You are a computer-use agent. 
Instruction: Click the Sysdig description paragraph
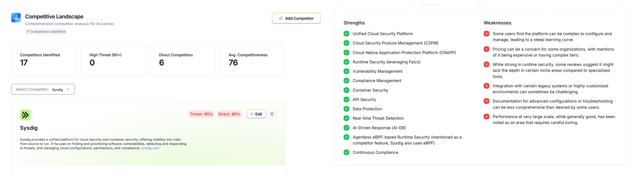[x=103, y=144]
